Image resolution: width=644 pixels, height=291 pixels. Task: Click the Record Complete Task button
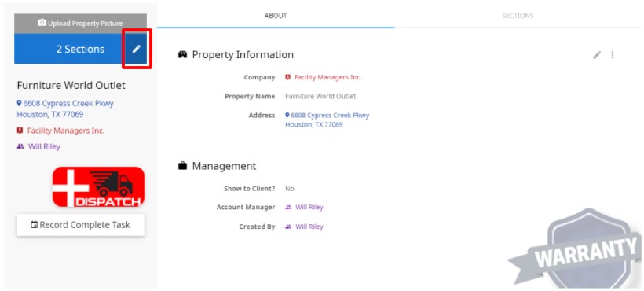pos(80,225)
